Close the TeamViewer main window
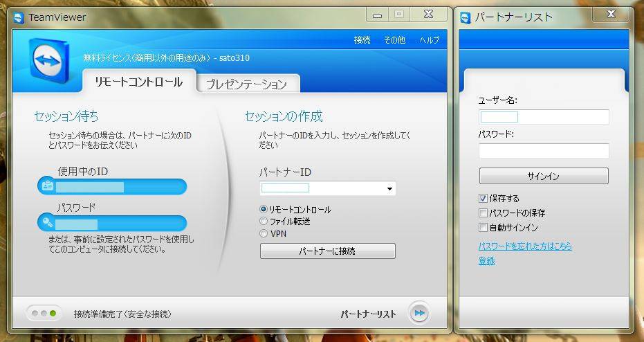Viewport: 644px width, 342px height. pyautogui.click(x=428, y=15)
